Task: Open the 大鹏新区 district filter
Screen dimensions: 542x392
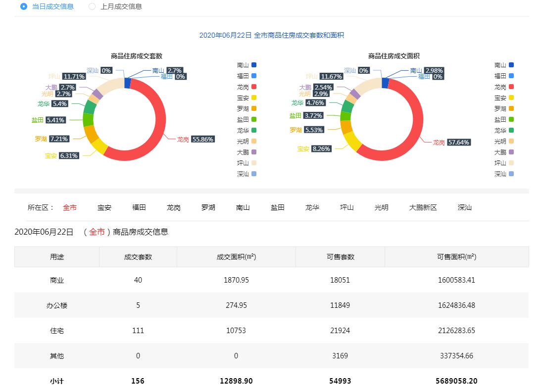Action: [423, 207]
